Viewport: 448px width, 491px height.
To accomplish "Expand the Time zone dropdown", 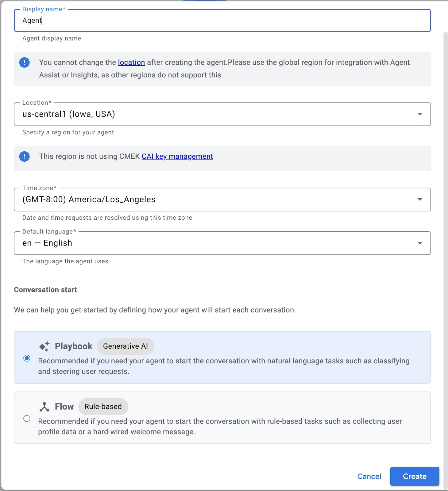I will [x=420, y=199].
